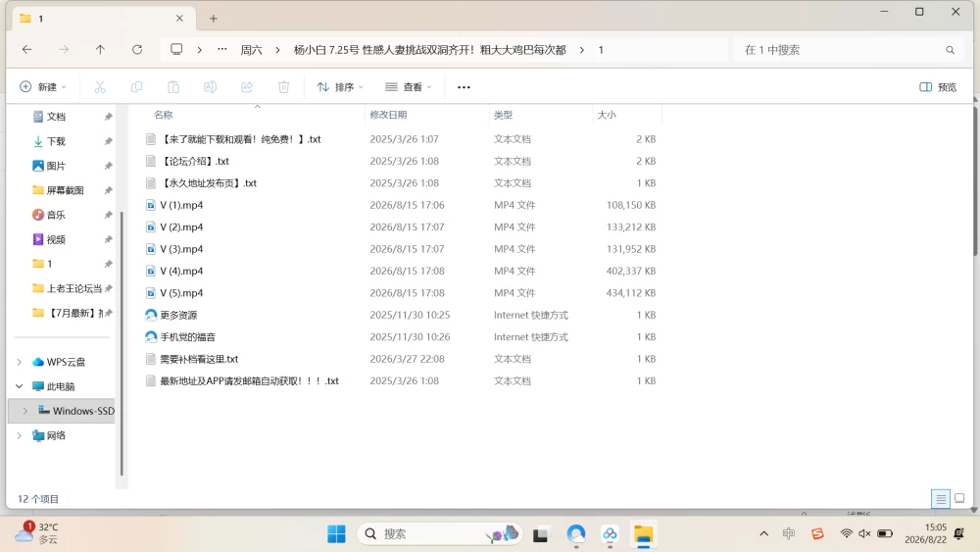Toggle the 中 input language indicator
This screenshot has height=552, width=980.
(x=789, y=533)
